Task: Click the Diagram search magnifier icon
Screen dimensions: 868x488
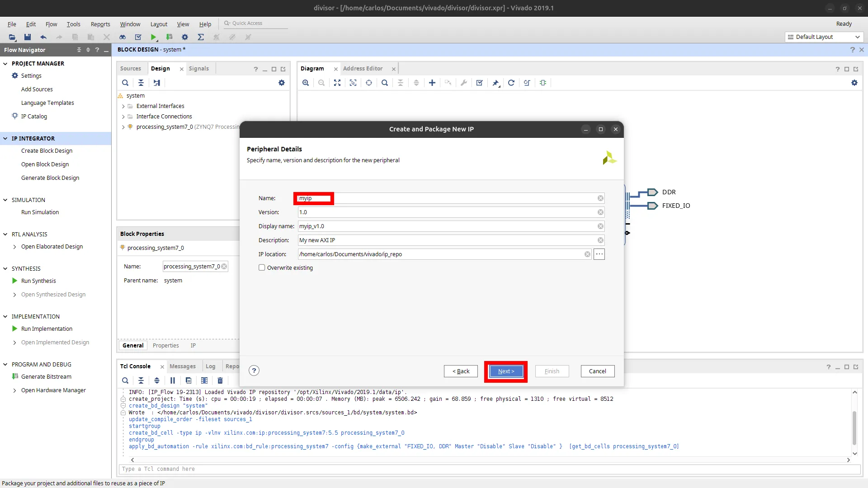Action: (x=385, y=83)
